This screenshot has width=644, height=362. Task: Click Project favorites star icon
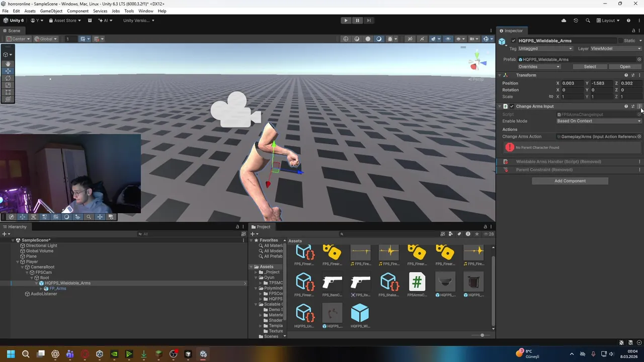(x=476, y=234)
